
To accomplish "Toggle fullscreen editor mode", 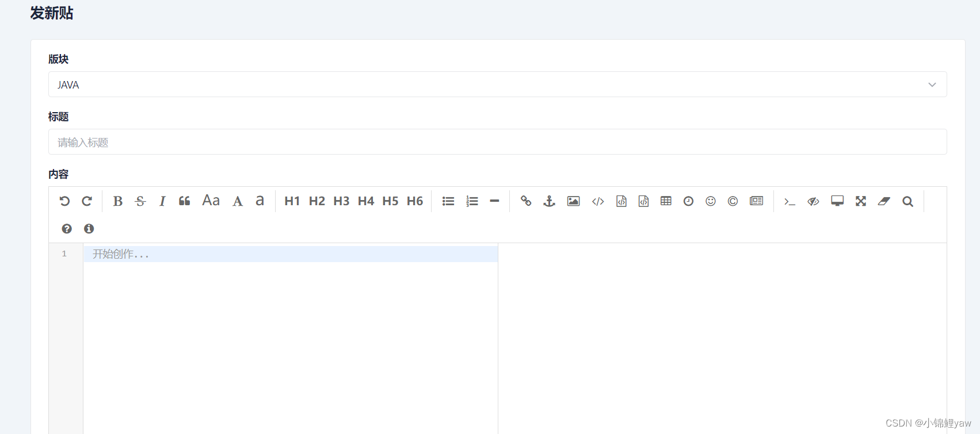I will 861,201.
